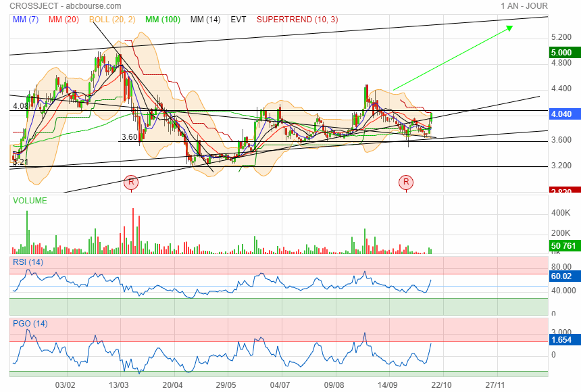The height and width of the screenshot is (392, 581).
Task: Click the 14/09 date label
Action: point(388,385)
